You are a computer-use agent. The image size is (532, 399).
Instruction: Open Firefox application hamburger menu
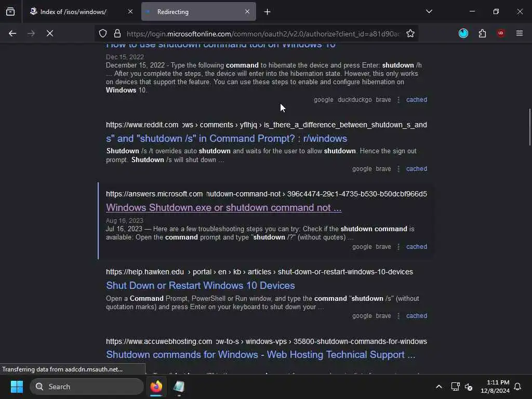[520, 33]
